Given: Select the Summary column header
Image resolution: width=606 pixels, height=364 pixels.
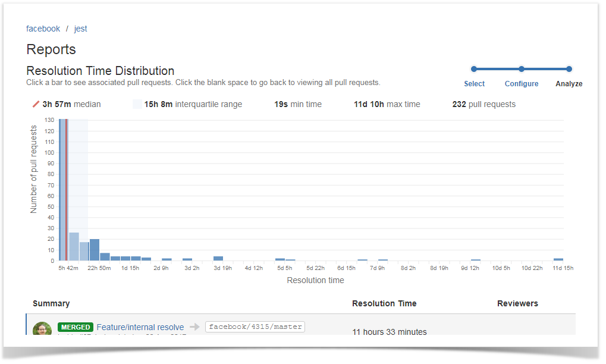Looking at the screenshot, I should (x=51, y=303).
